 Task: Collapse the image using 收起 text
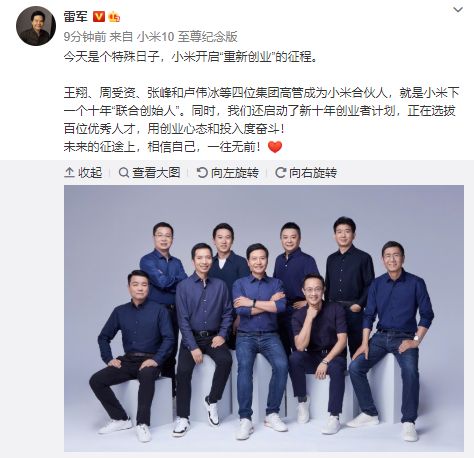90,173
